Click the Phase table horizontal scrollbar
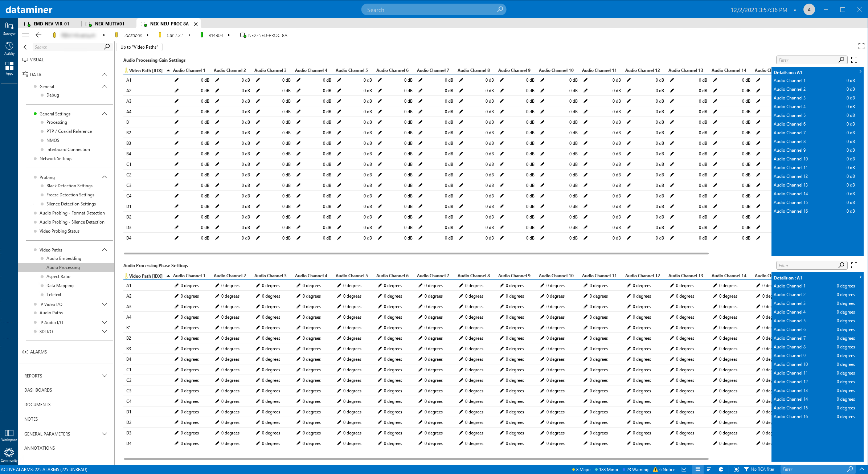 [416, 459]
